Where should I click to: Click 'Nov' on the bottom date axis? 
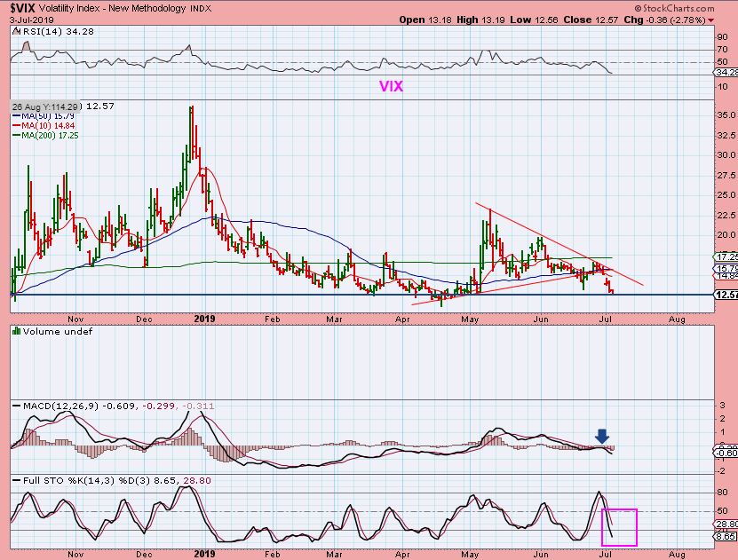coord(75,555)
